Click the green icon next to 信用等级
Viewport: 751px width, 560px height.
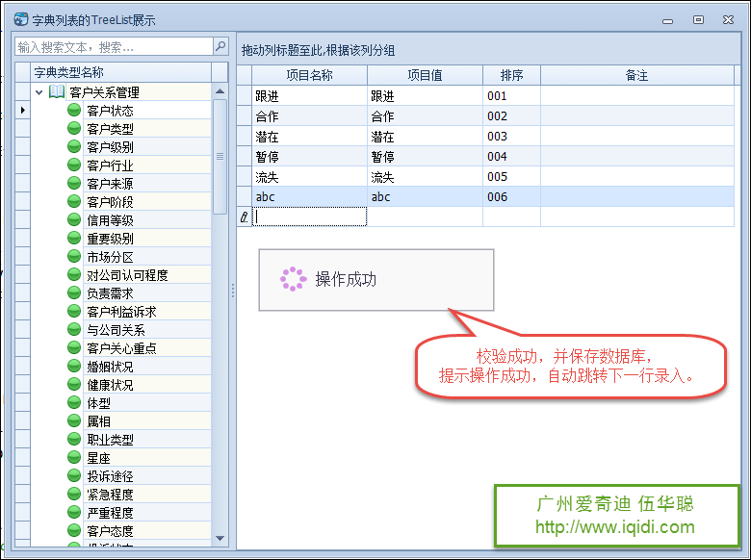coord(74,220)
